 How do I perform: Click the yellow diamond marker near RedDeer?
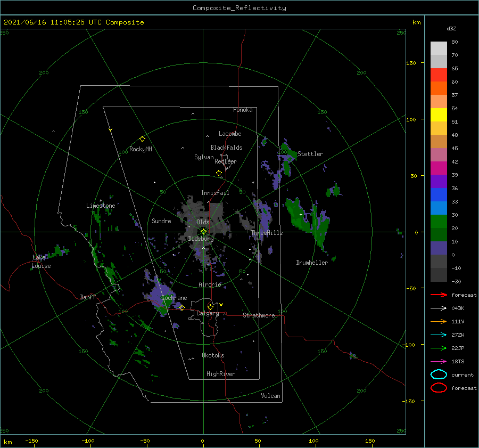coord(219,173)
